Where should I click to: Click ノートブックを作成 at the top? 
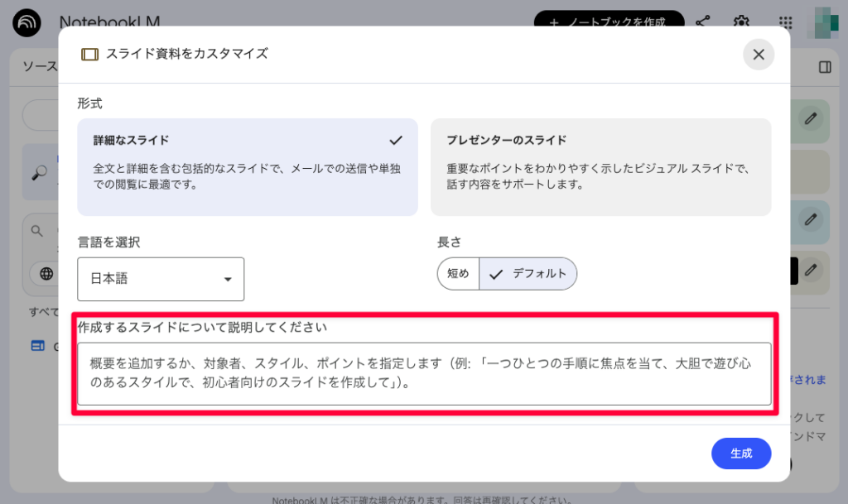point(609,23)
